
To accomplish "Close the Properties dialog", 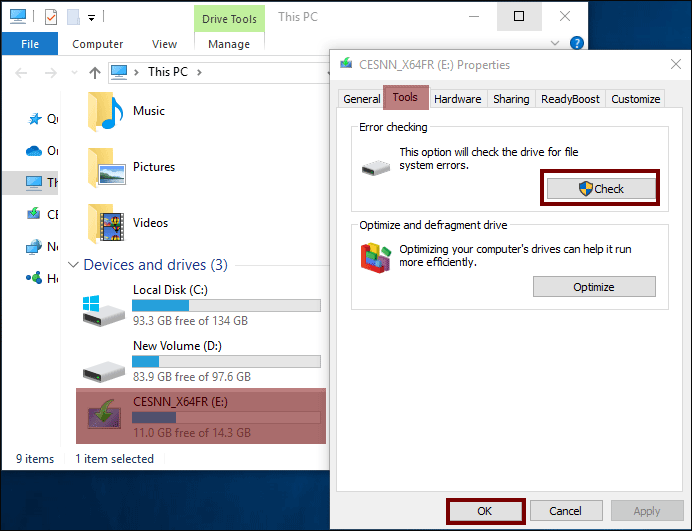I will pyautogui.click(x=676, y=64).
